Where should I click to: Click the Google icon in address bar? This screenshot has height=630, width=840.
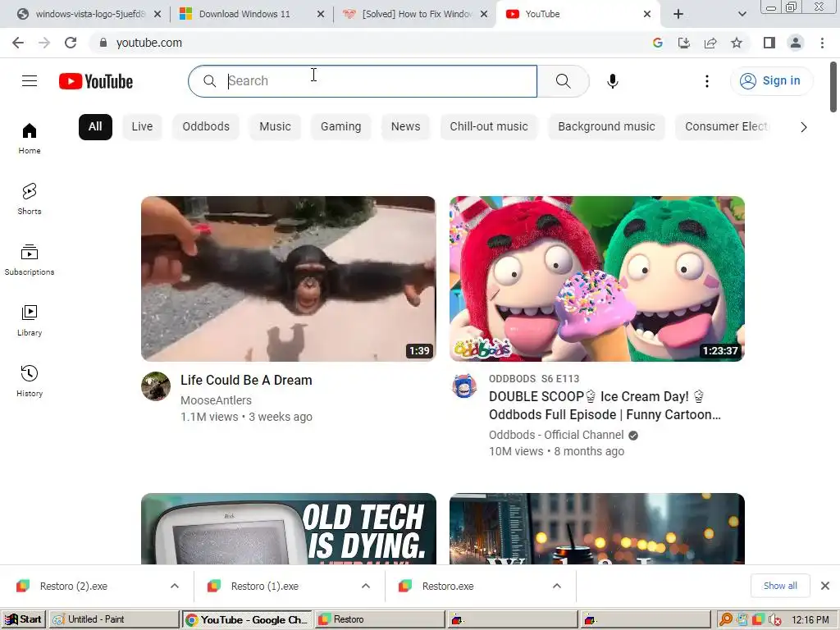[658, 43]
